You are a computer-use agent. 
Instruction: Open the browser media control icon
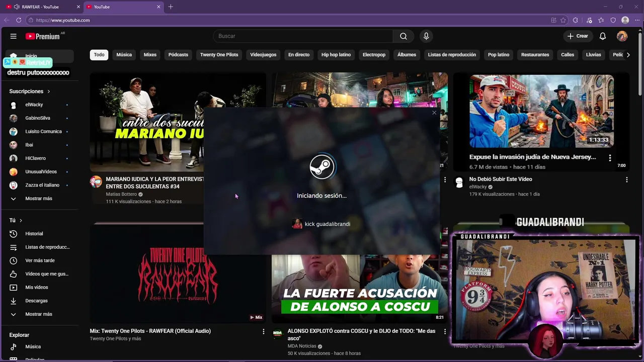click(x=589, y=20)
